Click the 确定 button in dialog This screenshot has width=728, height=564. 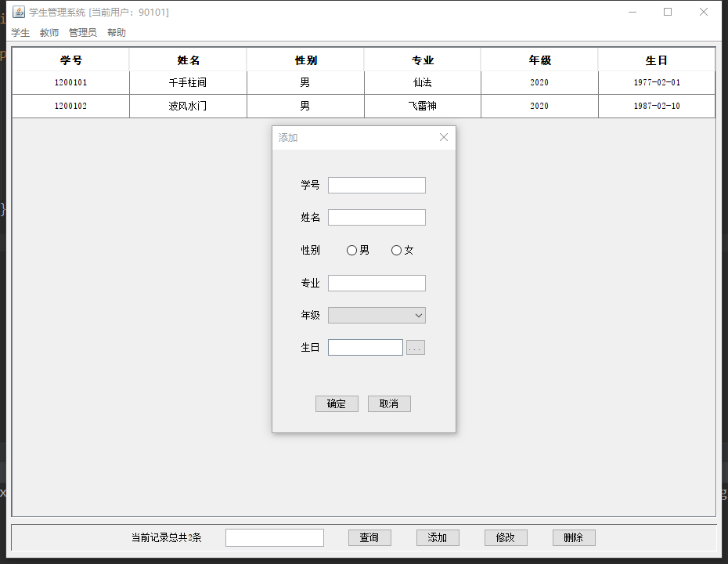[337, 403]
